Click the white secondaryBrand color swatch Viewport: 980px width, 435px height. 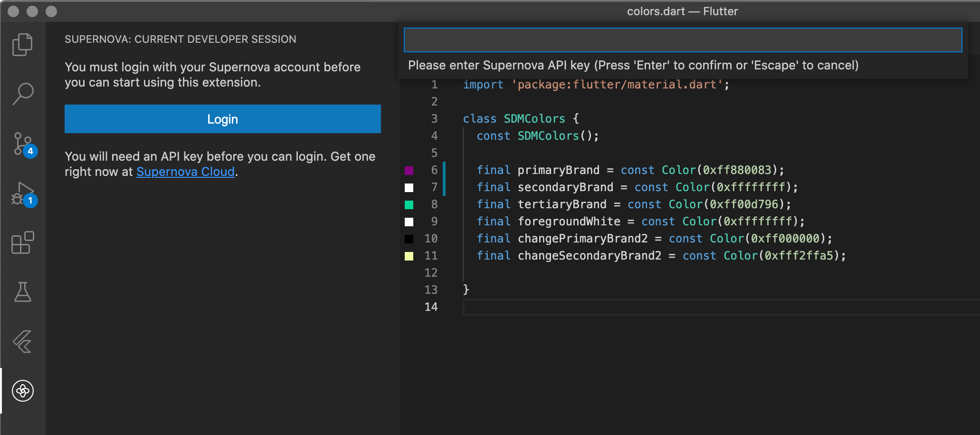tap(409, 187)
